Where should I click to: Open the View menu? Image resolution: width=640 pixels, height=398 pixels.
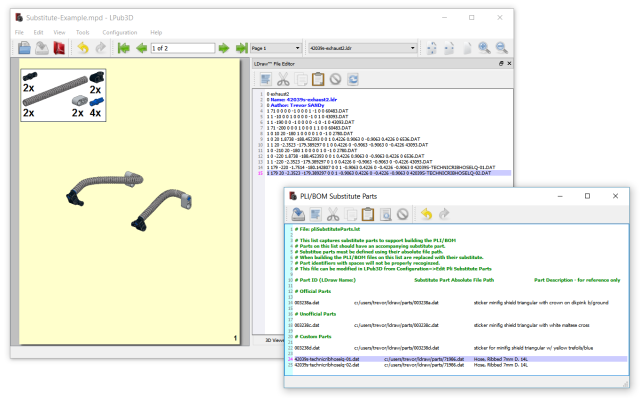pos(59,32)
